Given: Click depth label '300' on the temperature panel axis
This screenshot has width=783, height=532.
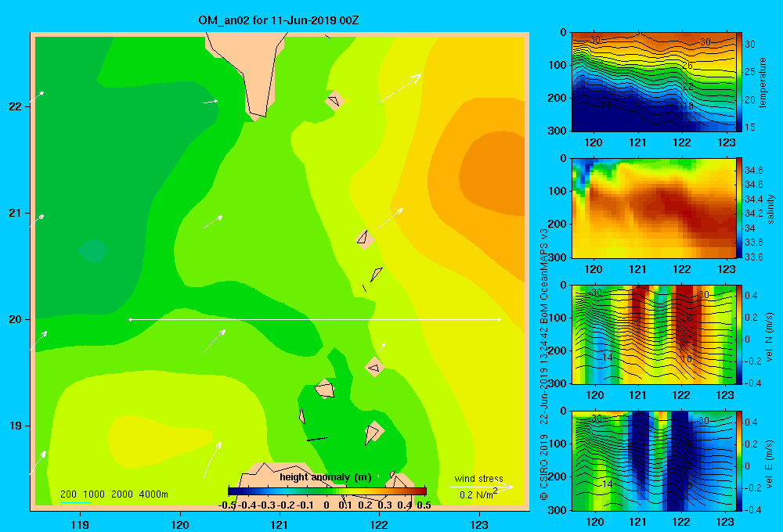Looking at the screenshot, I should (557, 131).
